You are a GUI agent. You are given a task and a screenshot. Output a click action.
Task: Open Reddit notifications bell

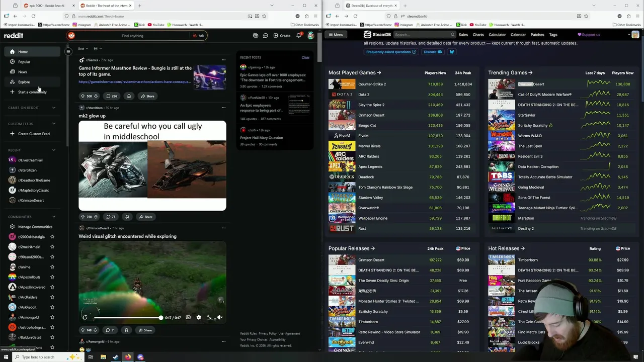click(298, 36)
